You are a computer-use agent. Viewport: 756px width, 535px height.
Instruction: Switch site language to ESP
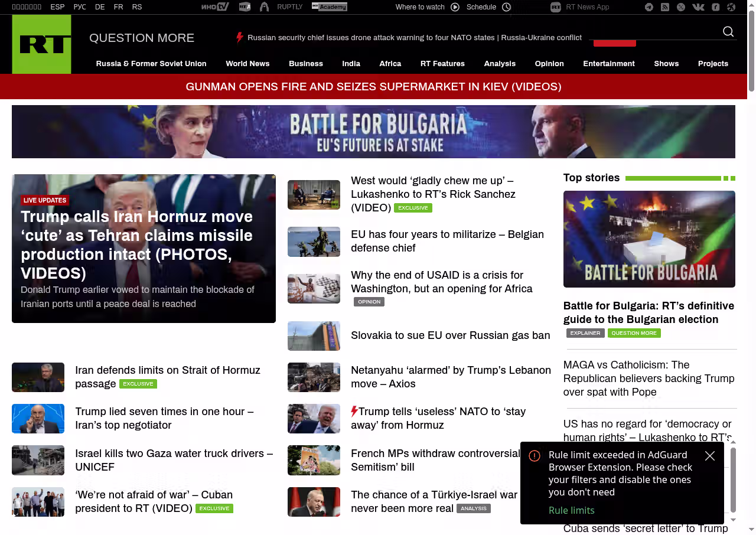point(57,7)
